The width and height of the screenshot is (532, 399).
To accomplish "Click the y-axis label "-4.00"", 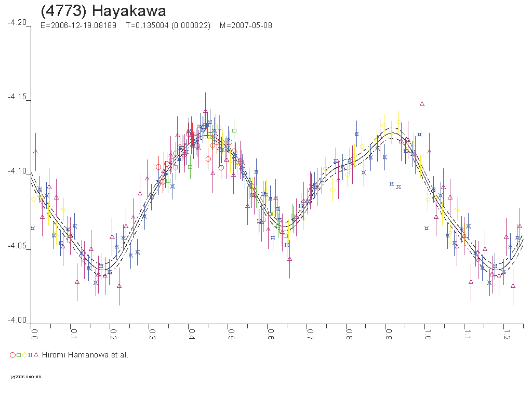I will click(x=17, y=320).
